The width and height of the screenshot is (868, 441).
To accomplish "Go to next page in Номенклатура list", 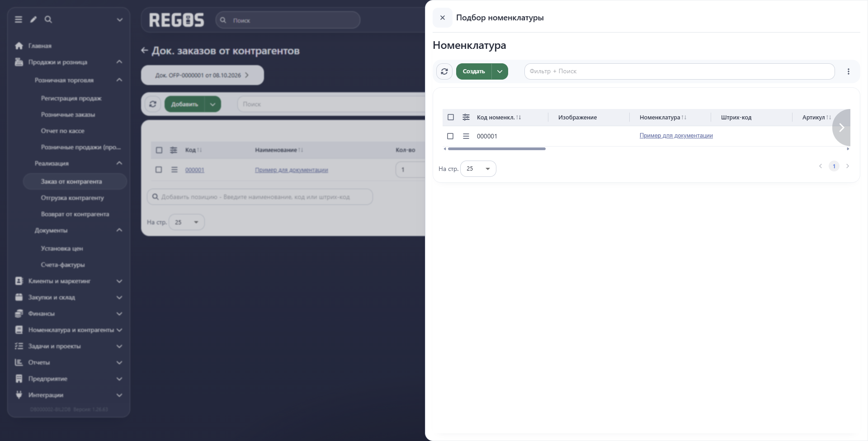I will [x=848, y=166].
